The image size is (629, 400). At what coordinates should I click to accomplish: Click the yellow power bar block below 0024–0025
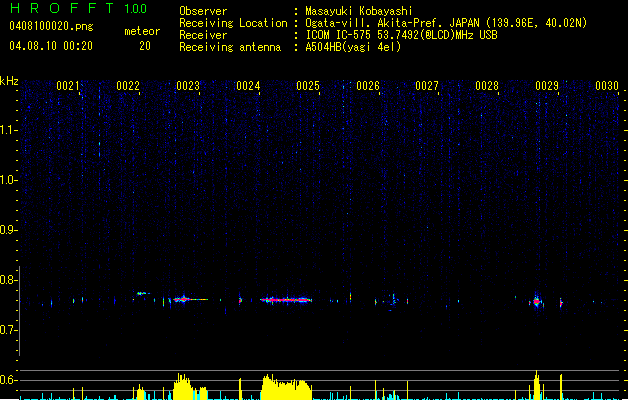pyautogui.click(x=286, y=387)
